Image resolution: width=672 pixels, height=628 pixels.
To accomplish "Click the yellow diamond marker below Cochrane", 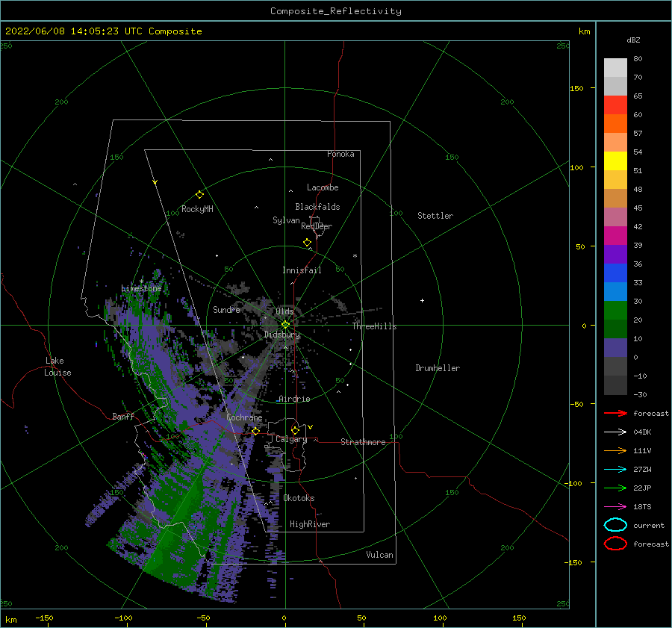I will pos(255,431).
